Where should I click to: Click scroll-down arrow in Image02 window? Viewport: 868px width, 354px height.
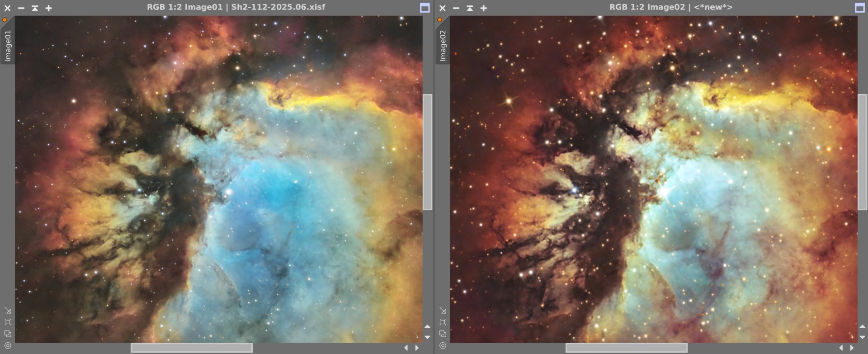(862, 337)
